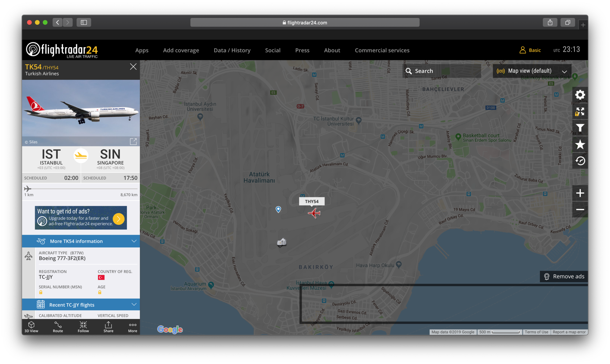Screen dimensions: 610x364
Task: Click IST Istanbul origin airport
Action: [51, 159]
